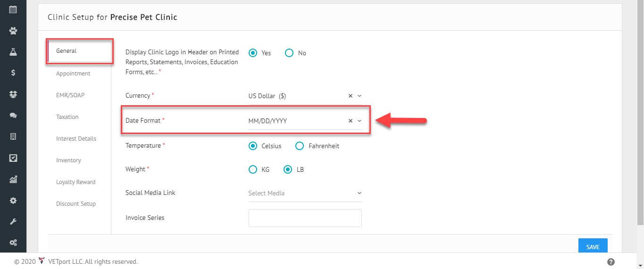Open the EMR/SOAP tab
644x269 pixels.
[70, 95]
